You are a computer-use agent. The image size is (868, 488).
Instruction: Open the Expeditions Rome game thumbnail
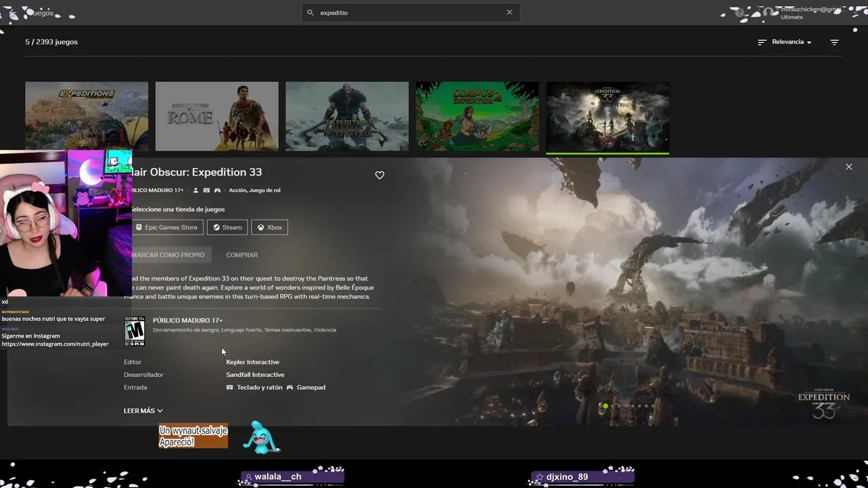pyautogui.click(x=217, y=117)
